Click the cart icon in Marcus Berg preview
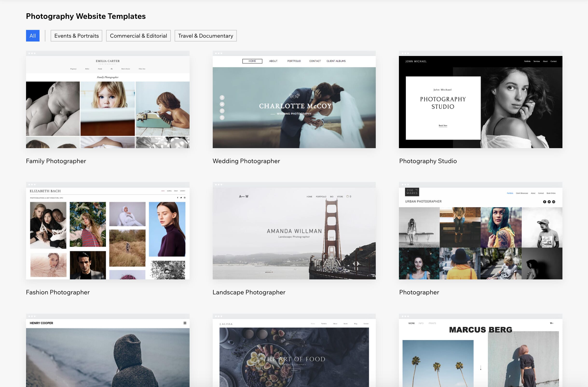 (x=551, y=323)
